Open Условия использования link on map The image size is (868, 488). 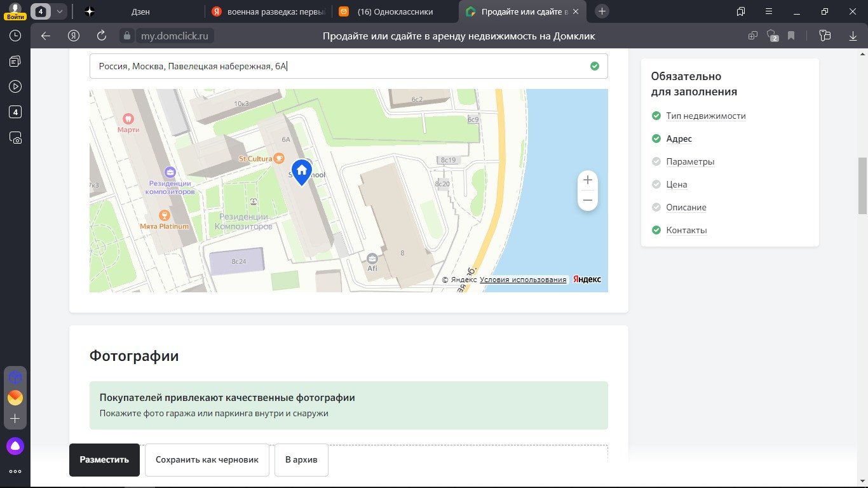[x=523, y=280]
